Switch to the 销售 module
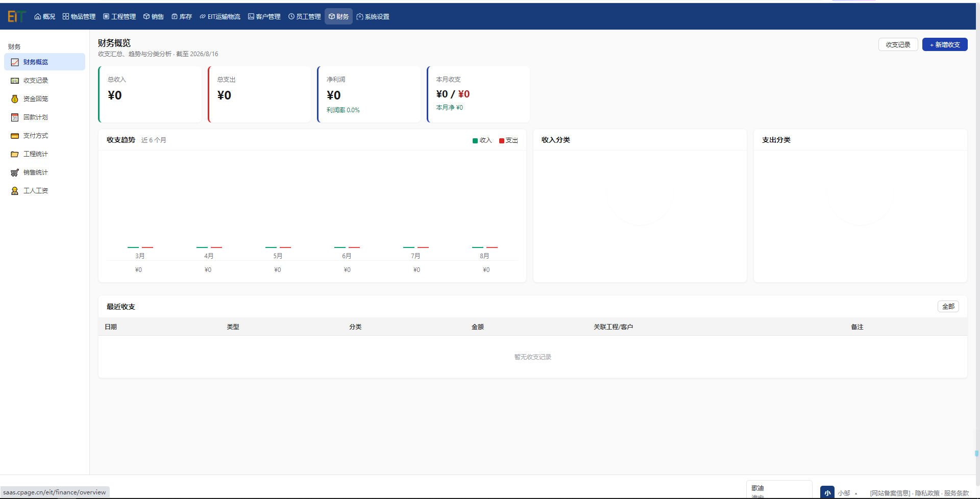Viewport: 980px width, 499px height. coord(154,16)
